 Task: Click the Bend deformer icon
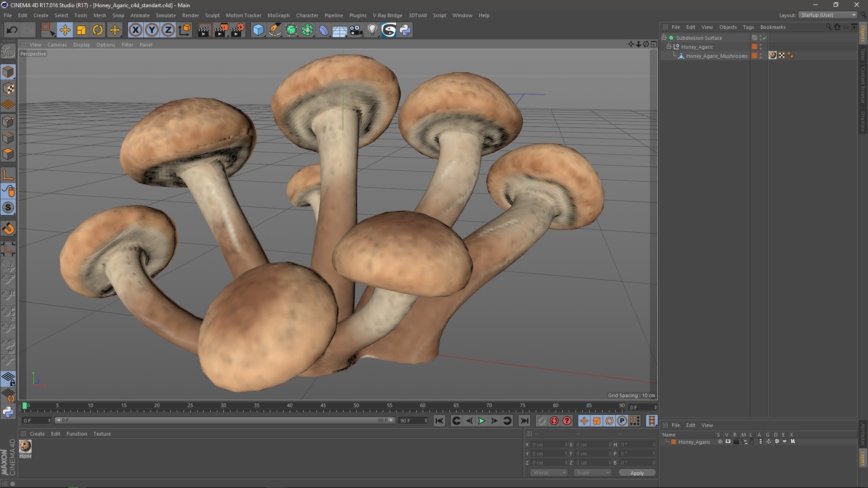(324, 30)
